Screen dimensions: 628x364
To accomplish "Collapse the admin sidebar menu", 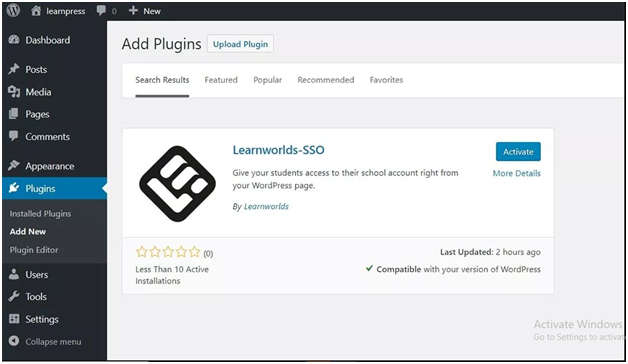I will click(54, 342).
